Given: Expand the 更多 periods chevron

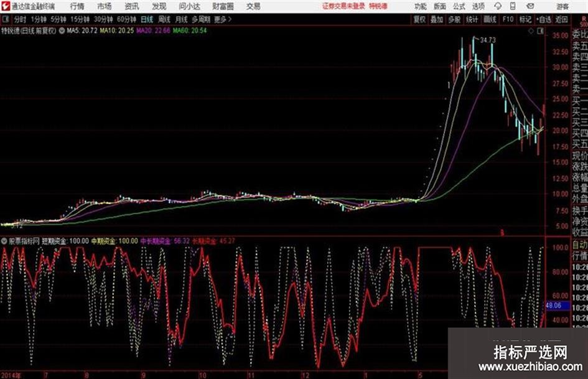Looking at the screenshot, I should coord(223,19).
